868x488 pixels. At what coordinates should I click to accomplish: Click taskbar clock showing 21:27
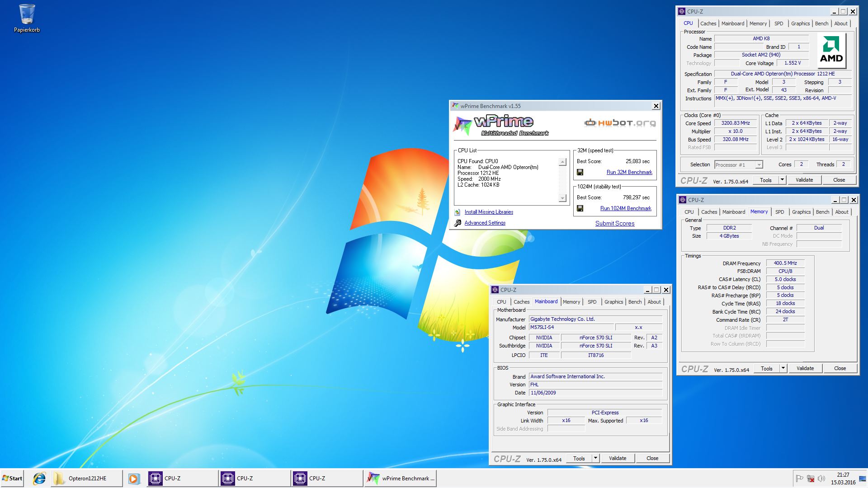pyautogui.click(x=843, y=479)
